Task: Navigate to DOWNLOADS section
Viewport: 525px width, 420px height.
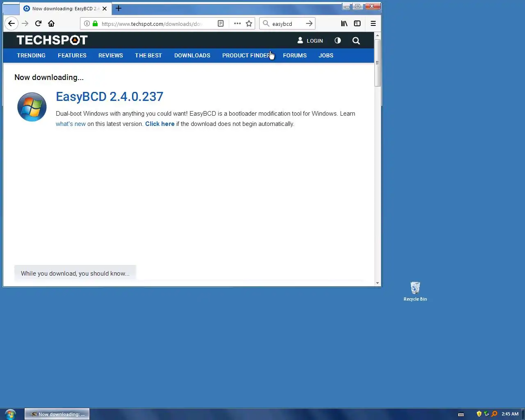Action: [192, 55]
